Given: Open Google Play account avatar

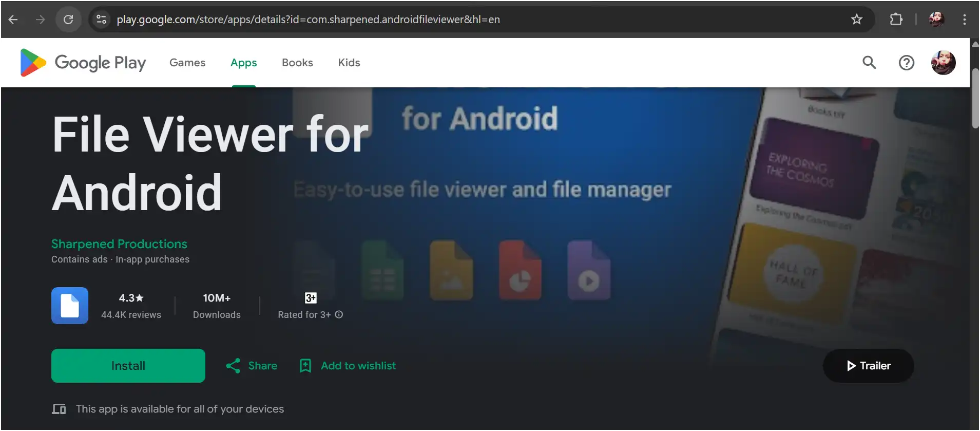Looking at the screenshot, I should [944, 63].
